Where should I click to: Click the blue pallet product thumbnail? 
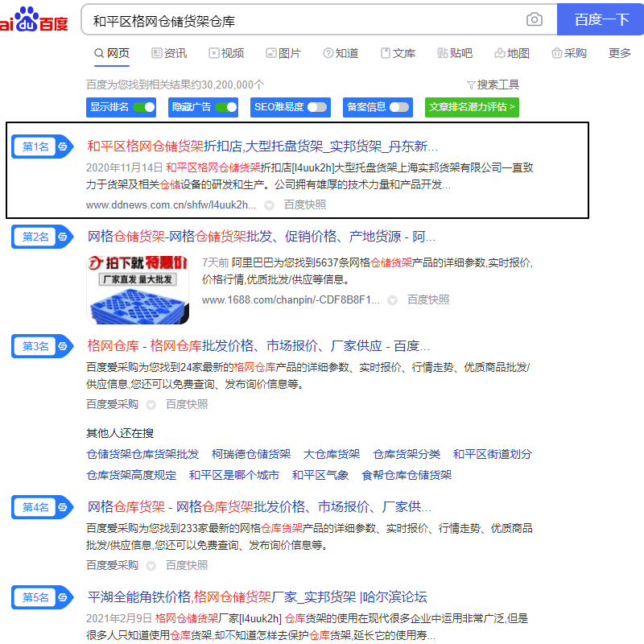tap(138, 290)
